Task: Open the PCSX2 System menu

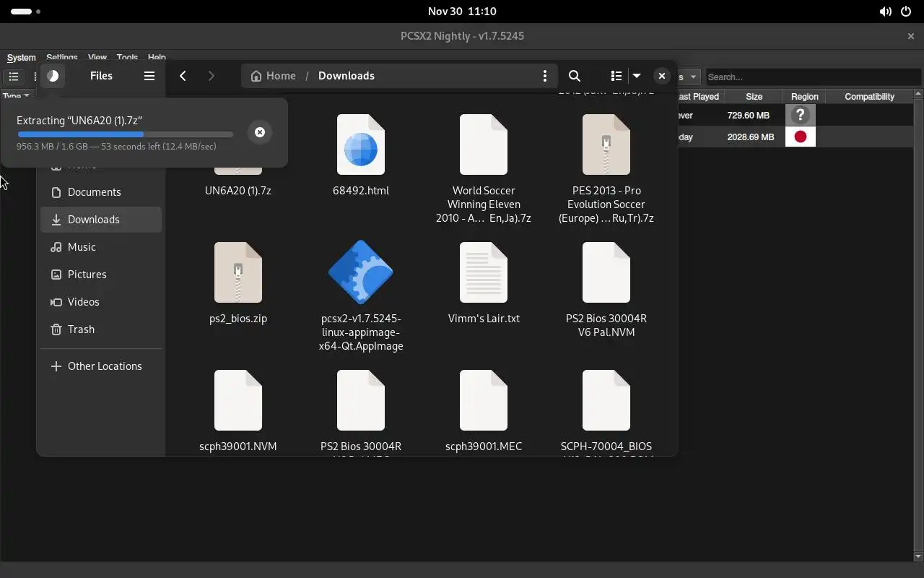Action: pos(21,58)
